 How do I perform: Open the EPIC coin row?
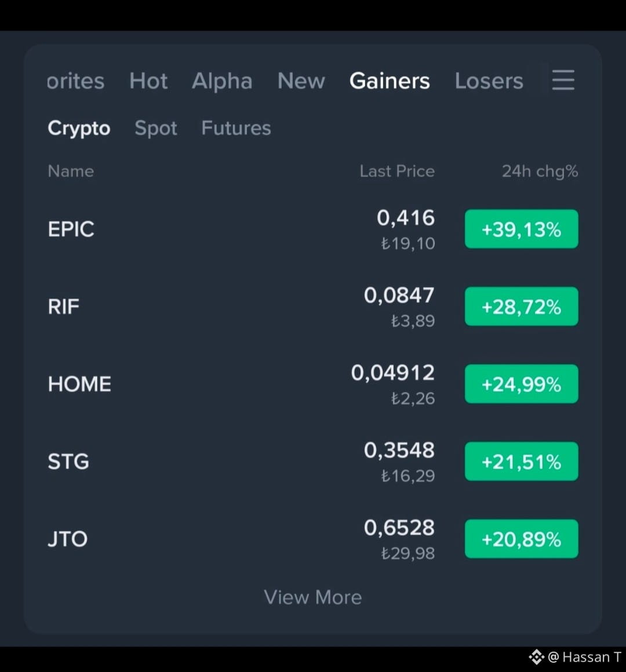point(313,229)
